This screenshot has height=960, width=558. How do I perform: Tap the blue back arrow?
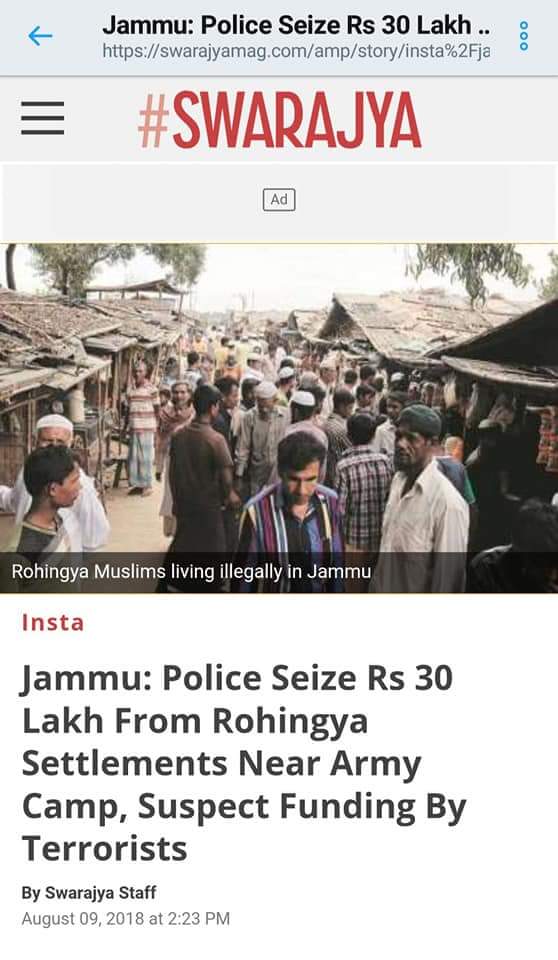(40, 37)
